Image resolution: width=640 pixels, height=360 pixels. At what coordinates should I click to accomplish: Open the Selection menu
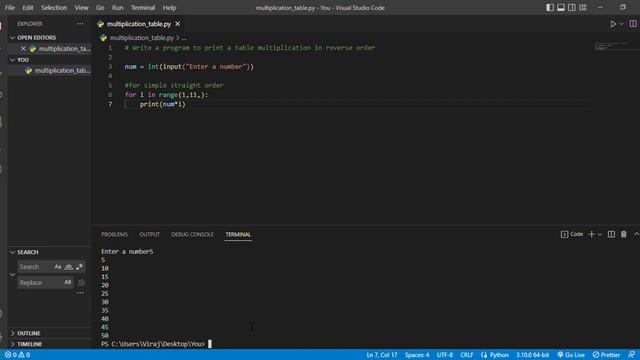click(x=54, y=7)
